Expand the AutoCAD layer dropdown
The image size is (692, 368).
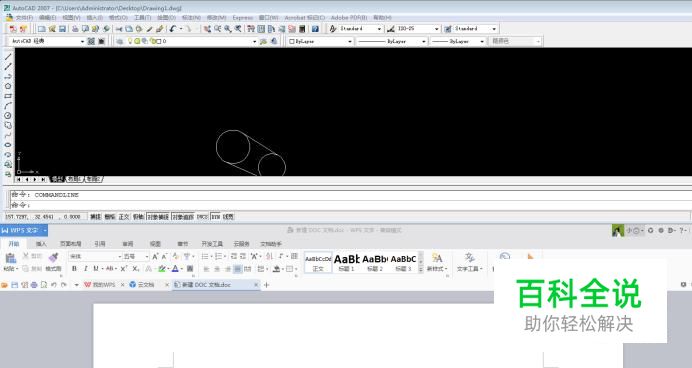point(254,41)
